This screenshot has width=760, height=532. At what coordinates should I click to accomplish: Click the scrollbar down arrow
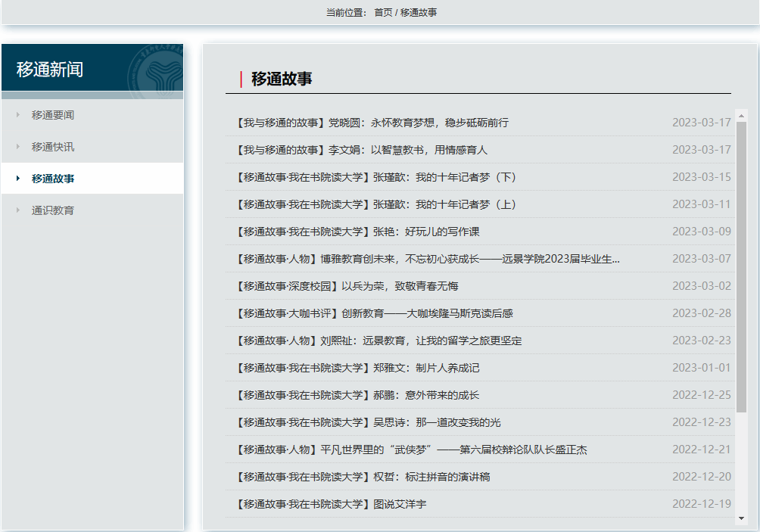click(x=741, y=518)
